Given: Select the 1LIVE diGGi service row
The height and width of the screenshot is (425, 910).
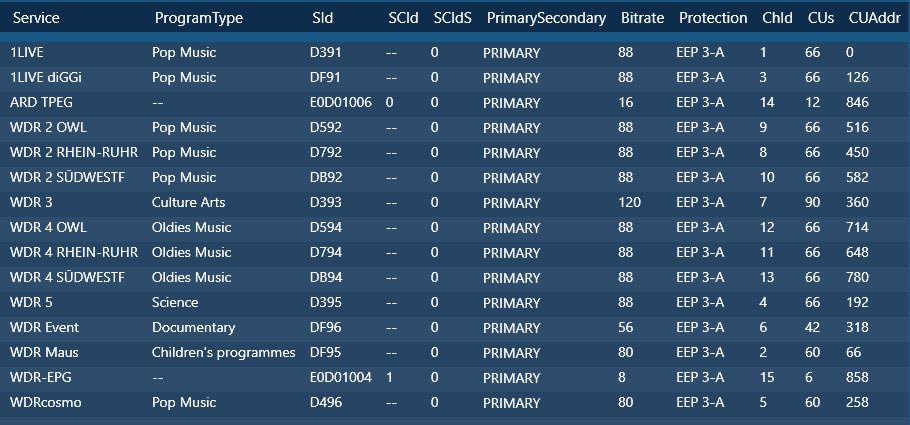Looking at the screenshot, I should (44, 77).
